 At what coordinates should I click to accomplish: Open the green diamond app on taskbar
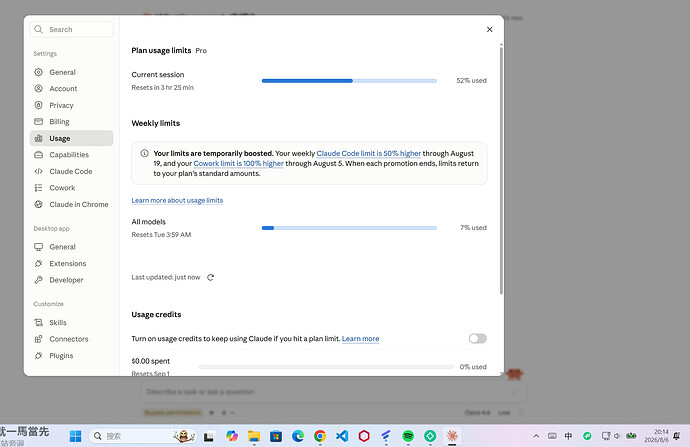coord(430,436)
